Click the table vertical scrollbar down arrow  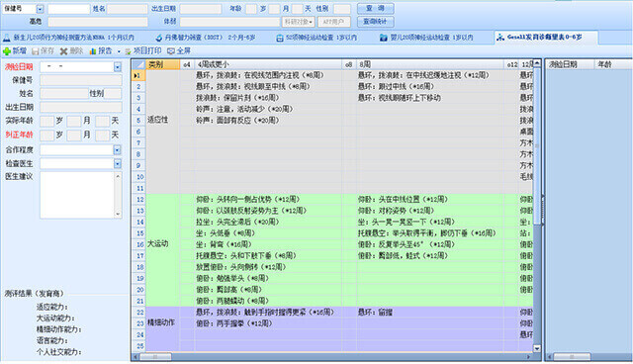coord(537,348)
